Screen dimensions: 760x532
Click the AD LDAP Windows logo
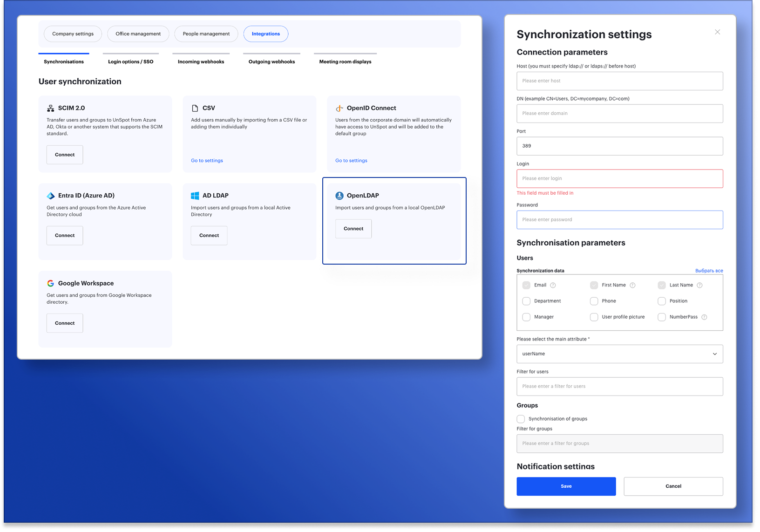[x=195, y=196]
